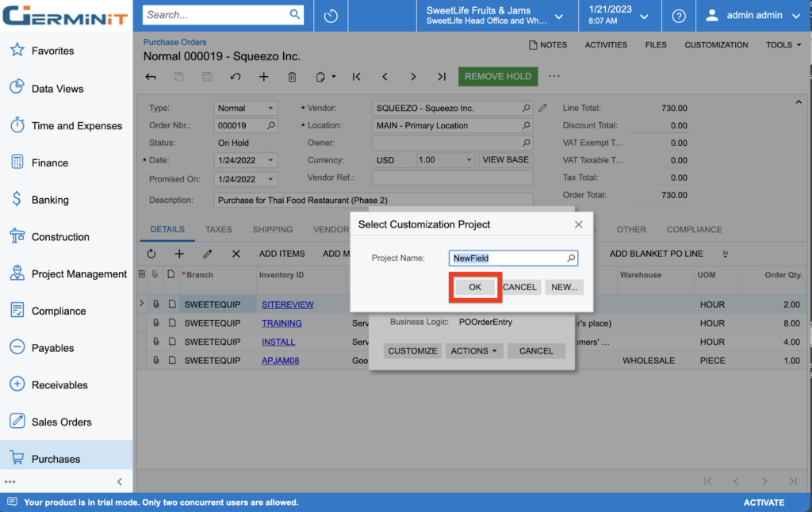Expand the Type dropdown
This screenshot has height=512, width=812.
(270, 108)
